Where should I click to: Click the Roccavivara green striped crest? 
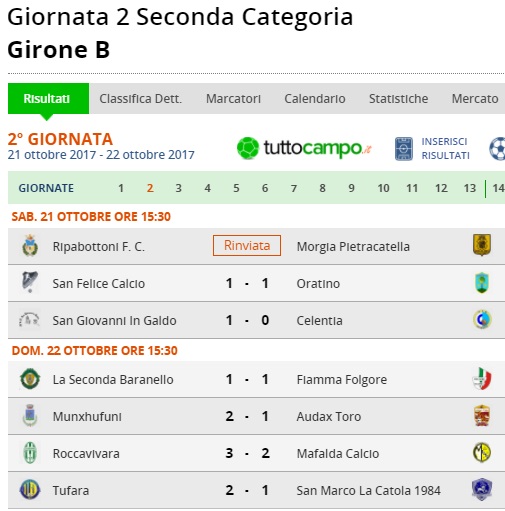click(30, 453)
